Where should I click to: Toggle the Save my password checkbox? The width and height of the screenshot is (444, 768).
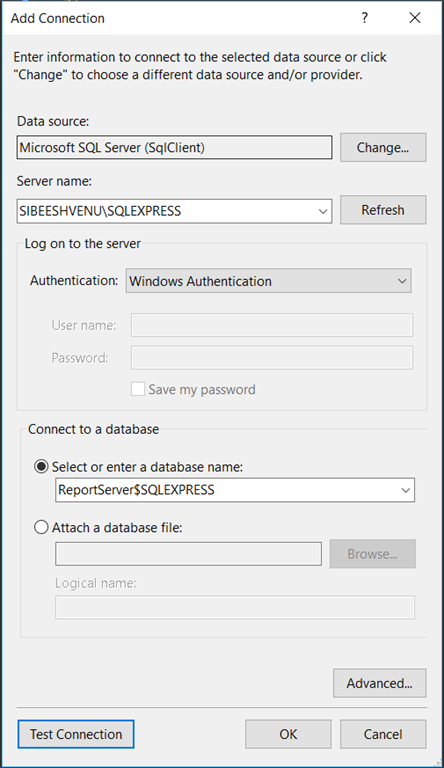point(138,389)
